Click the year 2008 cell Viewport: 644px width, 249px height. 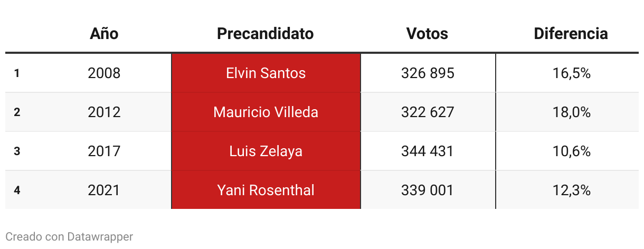pos(104,73)
